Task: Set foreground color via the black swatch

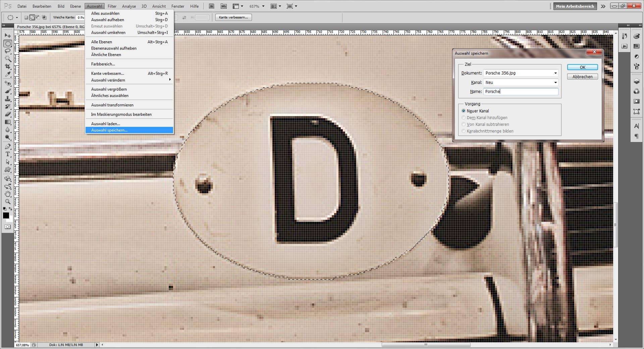Action: click(x=5, y=216)
